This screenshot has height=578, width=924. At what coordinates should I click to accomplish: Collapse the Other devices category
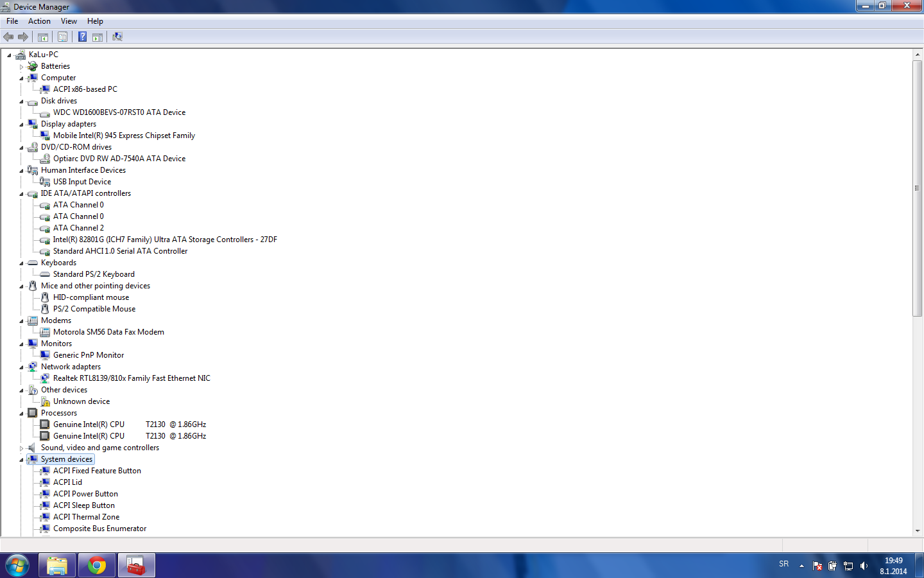pos(21,390)
